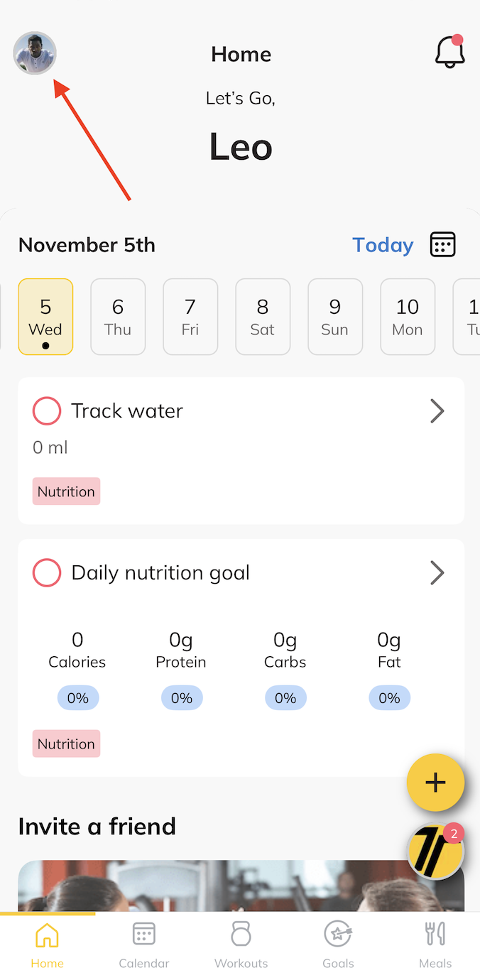The height and width of the screenshot is (980, 480).
Task: Click the Calories 0% progress pill
Action: 78,698
